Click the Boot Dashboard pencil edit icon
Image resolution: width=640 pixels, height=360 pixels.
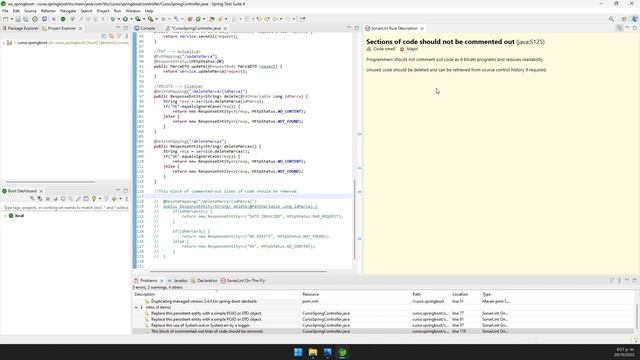78,199
